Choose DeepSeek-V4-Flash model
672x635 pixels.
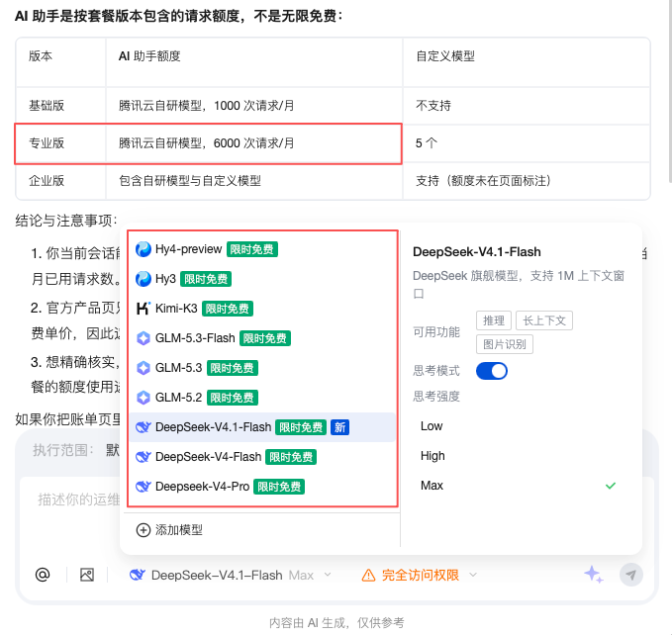click(262, 457)
